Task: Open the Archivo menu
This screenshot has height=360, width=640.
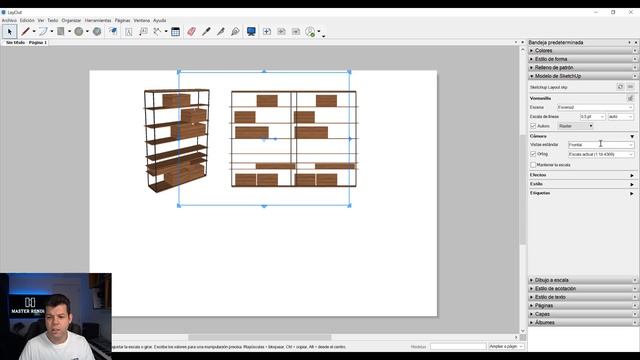Action: pyautogui.click(x=9, y=20)
